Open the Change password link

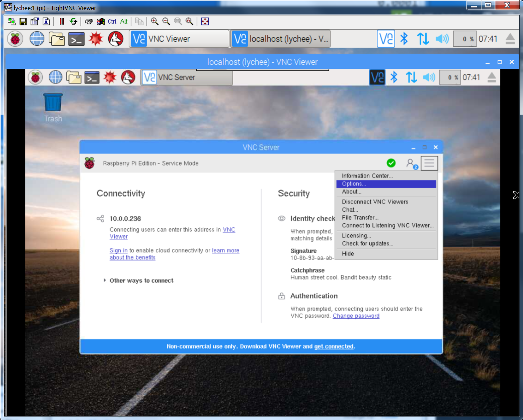click(356, 316)
